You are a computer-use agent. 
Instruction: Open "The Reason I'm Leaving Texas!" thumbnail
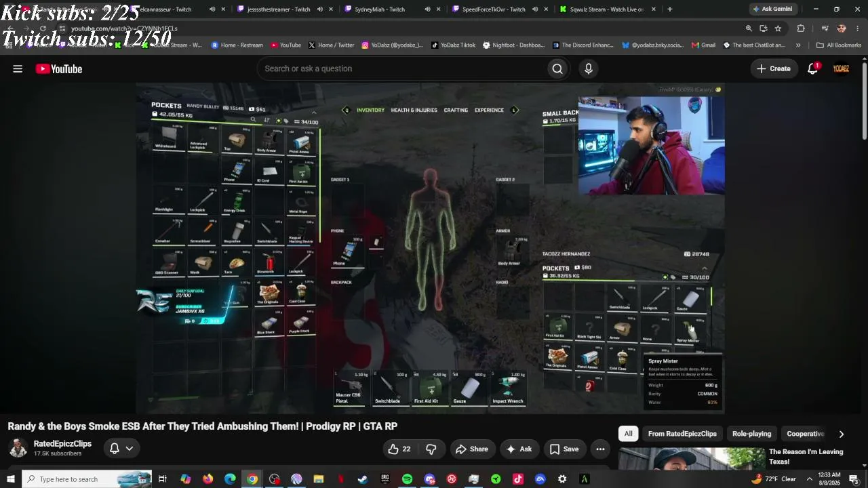pos(692,459)
